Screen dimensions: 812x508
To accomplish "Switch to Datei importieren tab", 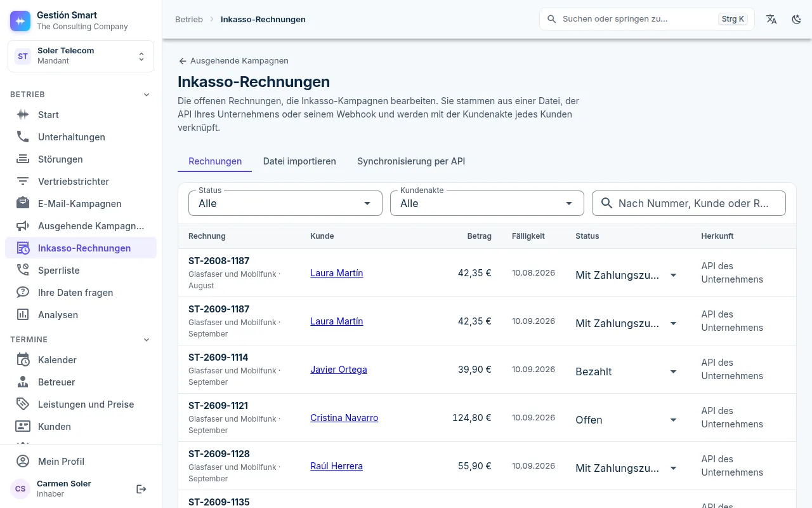I will (x=299, y=161).
